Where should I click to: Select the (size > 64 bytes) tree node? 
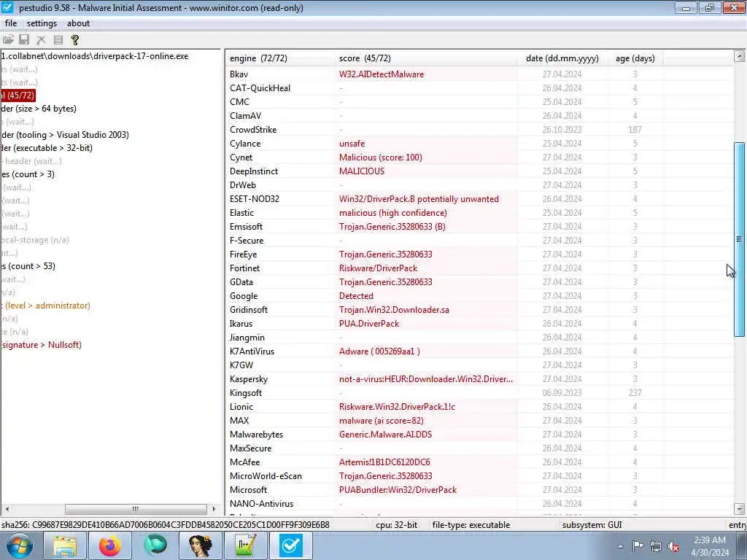[39, 109]
